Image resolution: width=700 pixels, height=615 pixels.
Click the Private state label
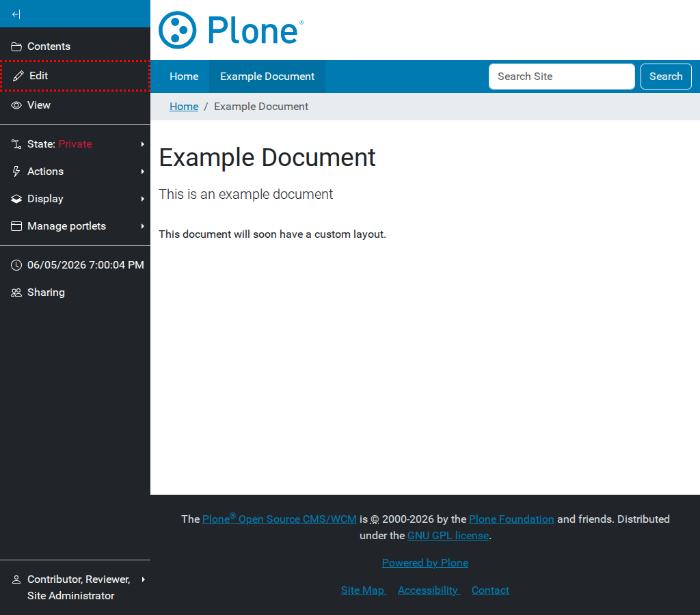click(75, 144)
